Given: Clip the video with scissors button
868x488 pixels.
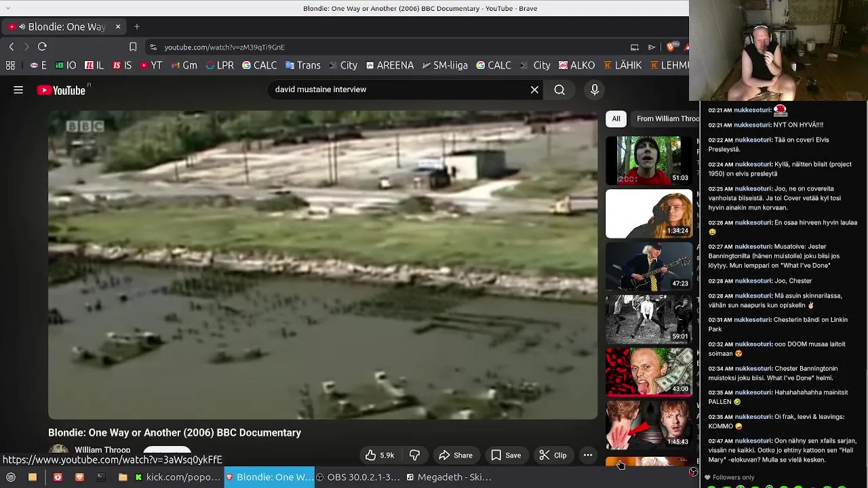Looking at the screenshot, I should pyautogui.click(x=553, y=455).
